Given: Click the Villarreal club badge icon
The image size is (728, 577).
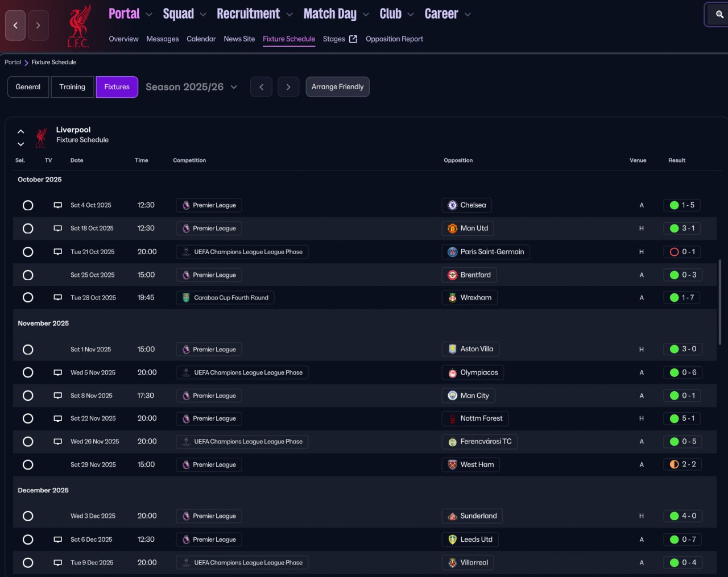Looking at the screenshot, I should (453, 563).
